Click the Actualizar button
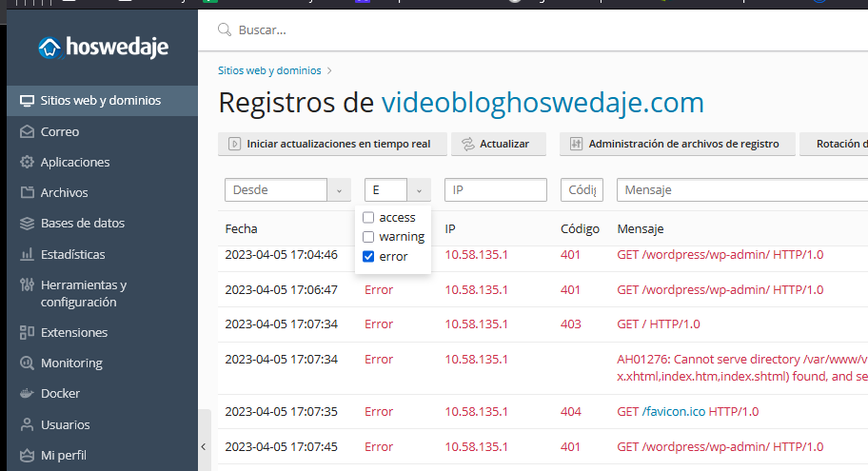This screenshot has width=868, height=471. (x=498, y=144)
